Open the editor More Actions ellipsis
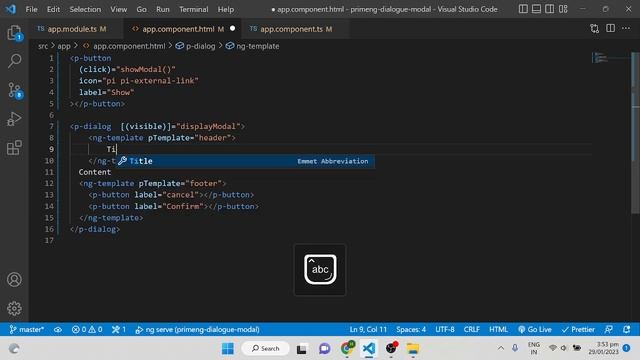The width and height of the screenshot is (640, 360). click(626, 28)
